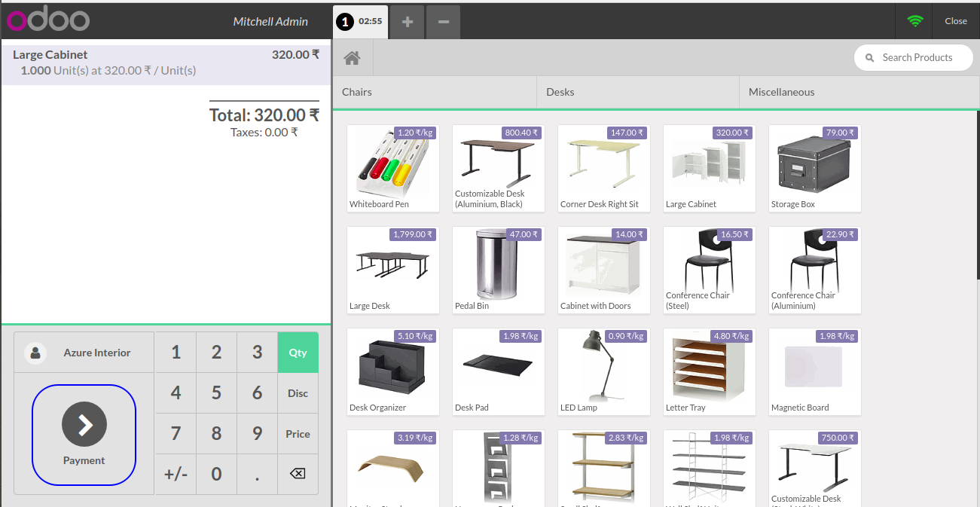
Task: Click the home category icon
Action: point(353,57)
